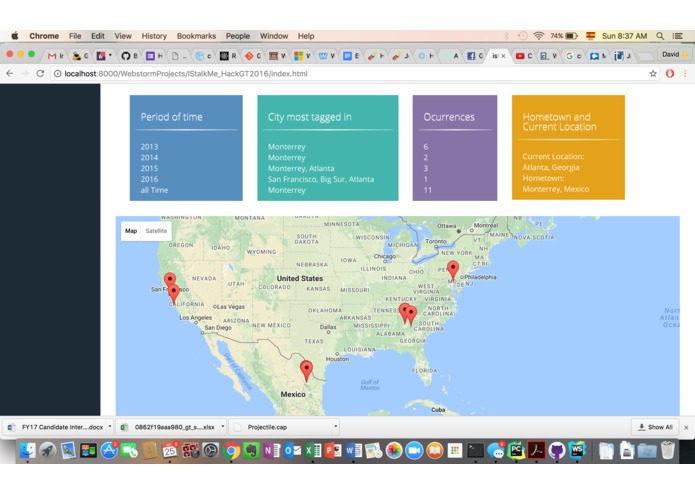
Task: Open Evernote from the dock
Action: [251, 451]
